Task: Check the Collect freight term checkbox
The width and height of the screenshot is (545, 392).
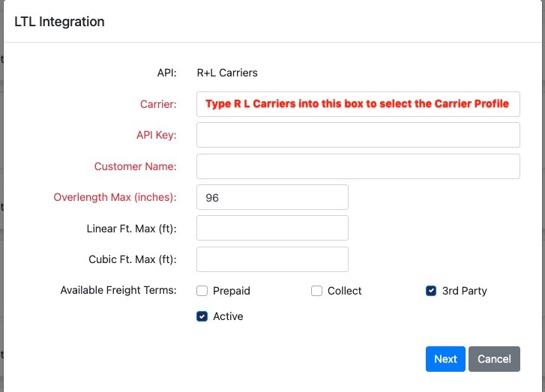Action: point(316,291)
